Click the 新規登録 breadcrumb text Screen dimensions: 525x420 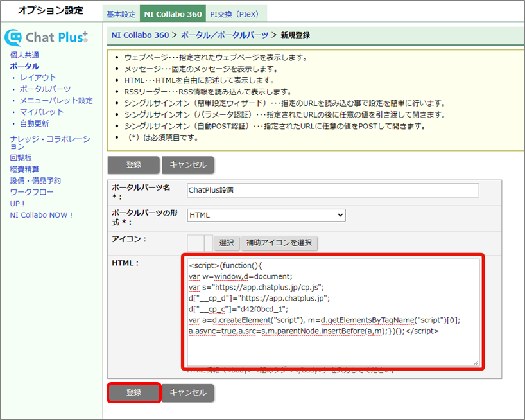[295, 35]
